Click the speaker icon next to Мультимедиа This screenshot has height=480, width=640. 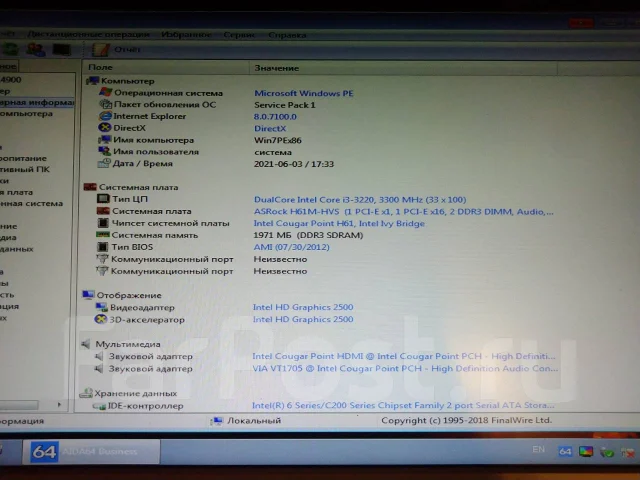click(86, 344)
